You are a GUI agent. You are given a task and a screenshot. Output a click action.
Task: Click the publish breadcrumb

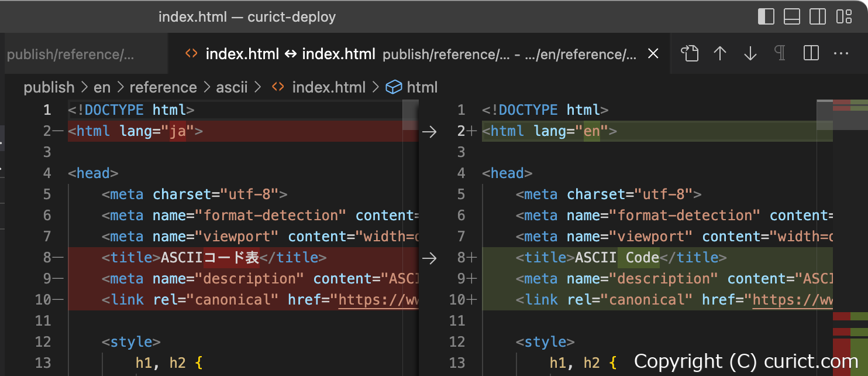click(49, 87)
